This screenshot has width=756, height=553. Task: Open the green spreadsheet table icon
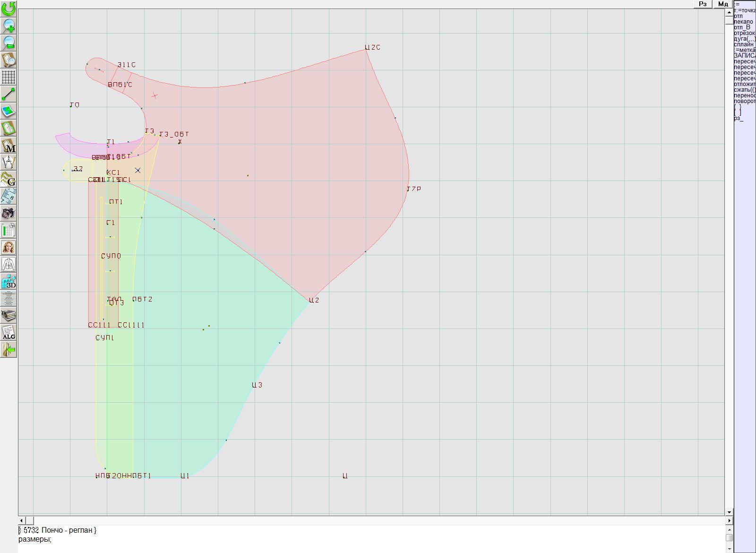[9, 230]
